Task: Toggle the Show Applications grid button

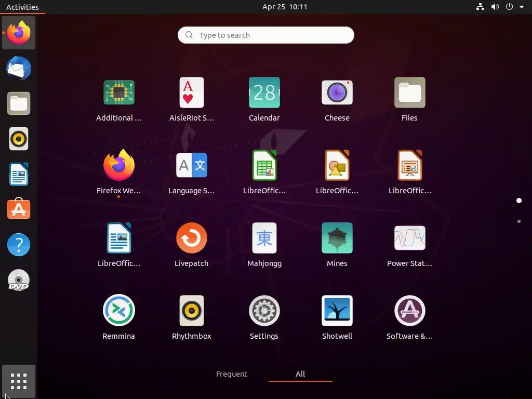Action: (19, 381)
